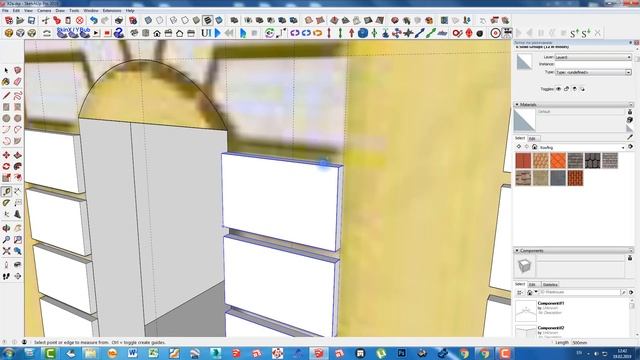Open the Components view options dropdown
This screenshot has height=360, width=640.
pyautogui.click(x=520, y=293)
